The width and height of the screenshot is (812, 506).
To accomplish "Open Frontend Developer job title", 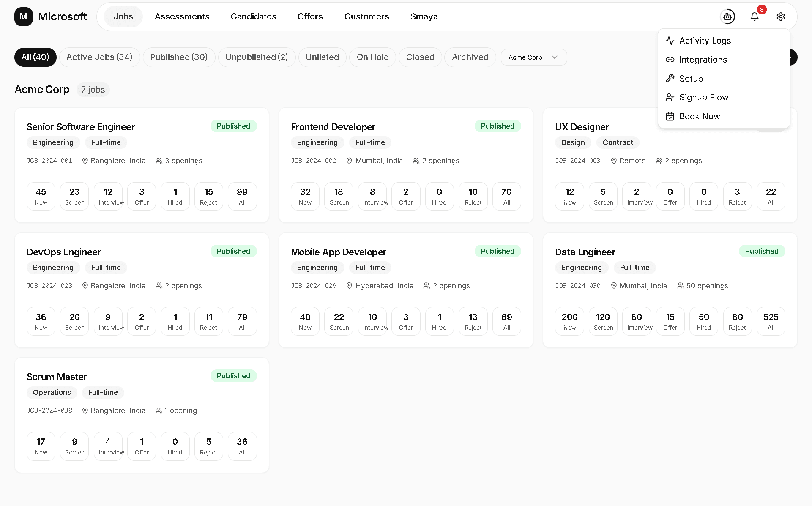I will click(x=333, y=127).
